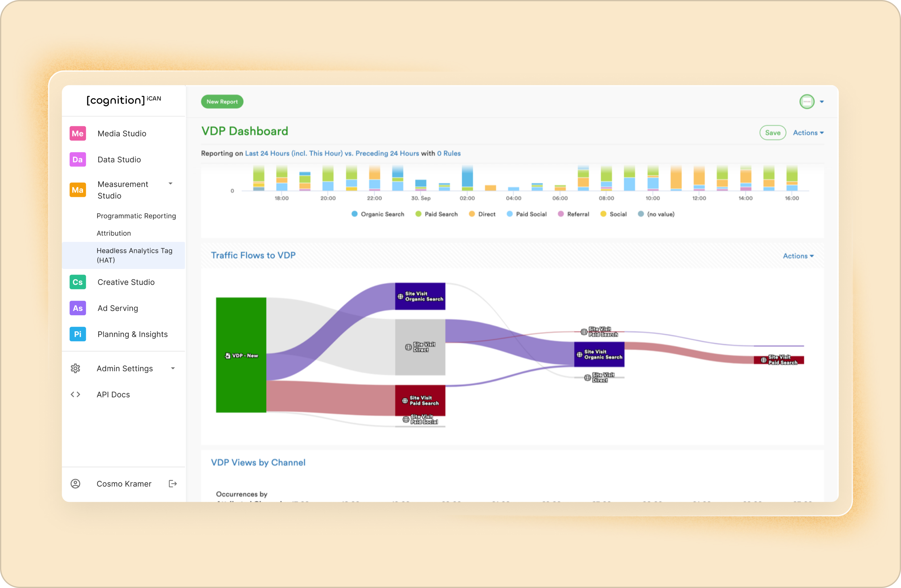The width and height of the screenshot is (901, 588).
Task: Click the VDP Views by Channel heading
Action: (258, 463)
